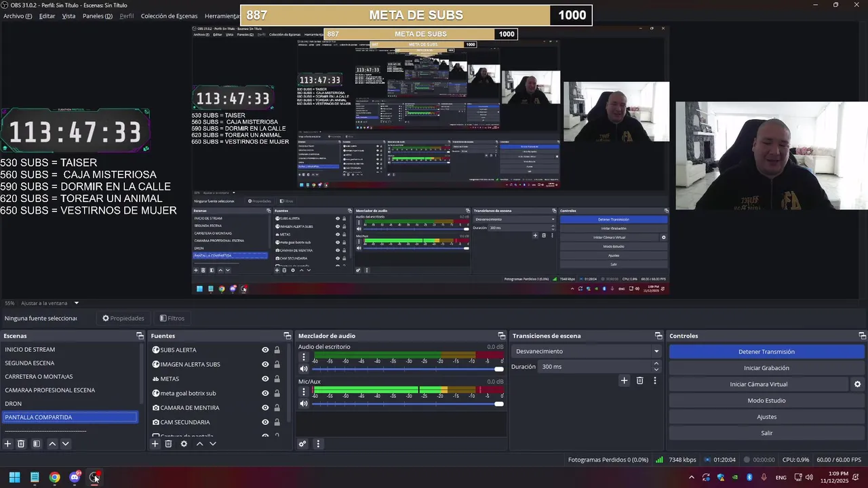Show hidden system tray icons
The image size is (868, 488).
click(x=691, y=477)
